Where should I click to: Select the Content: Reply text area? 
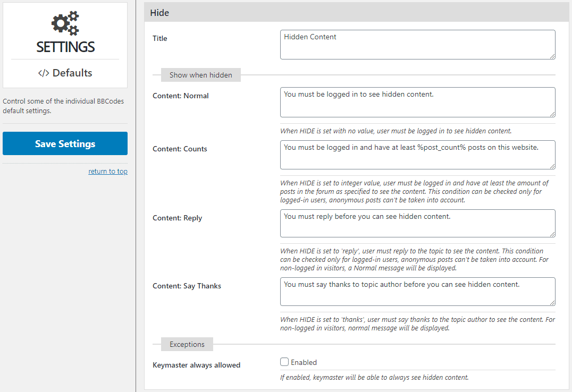418,223
